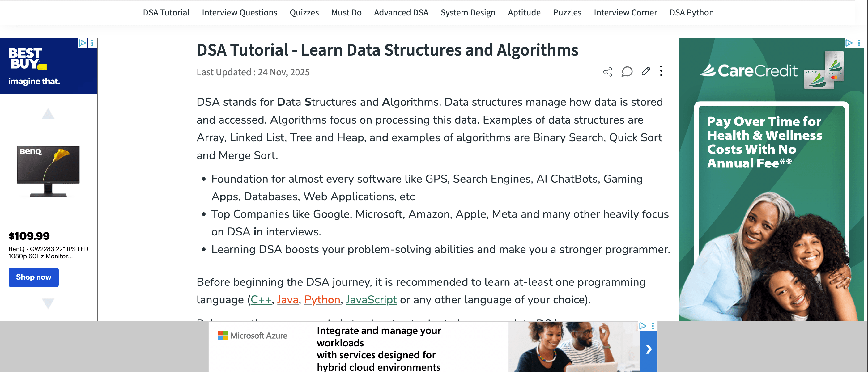The image size is (868, 372).
Task: Go to the Quizzes navigation item
Action: 304,12
